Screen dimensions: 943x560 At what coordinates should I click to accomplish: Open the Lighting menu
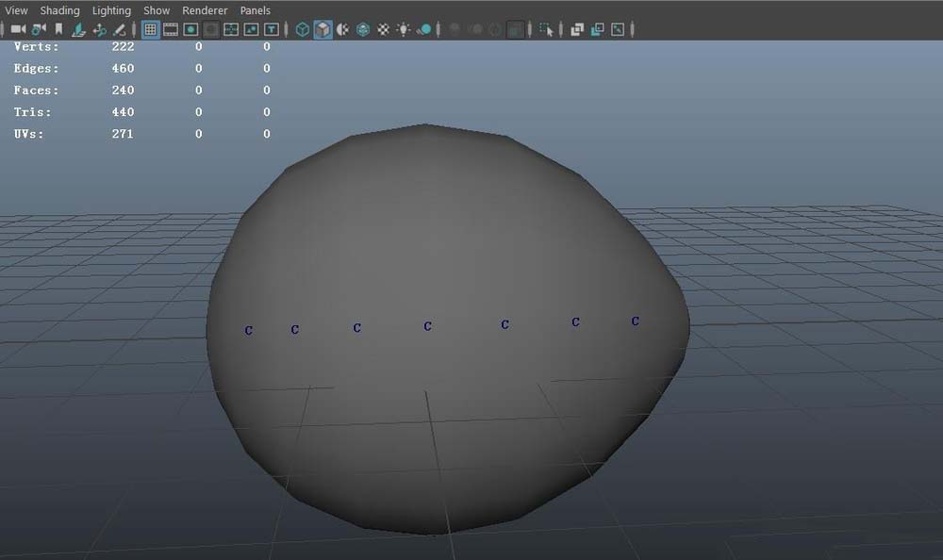[x=111, y=10]
